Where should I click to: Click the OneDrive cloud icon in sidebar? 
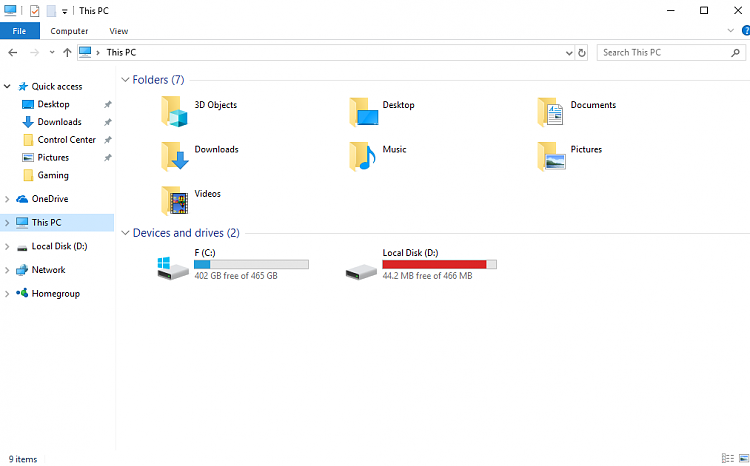pyautogui.click(x=22, y=199)
